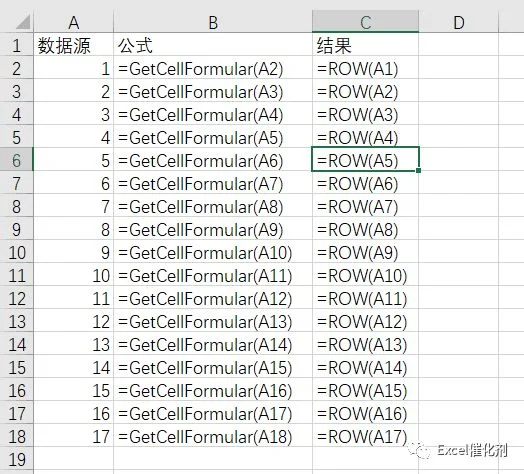The width and height of the screenshot is (524, 474).
Task: Click cell =GetCellFormular(A7)
Action: (213, 183)
